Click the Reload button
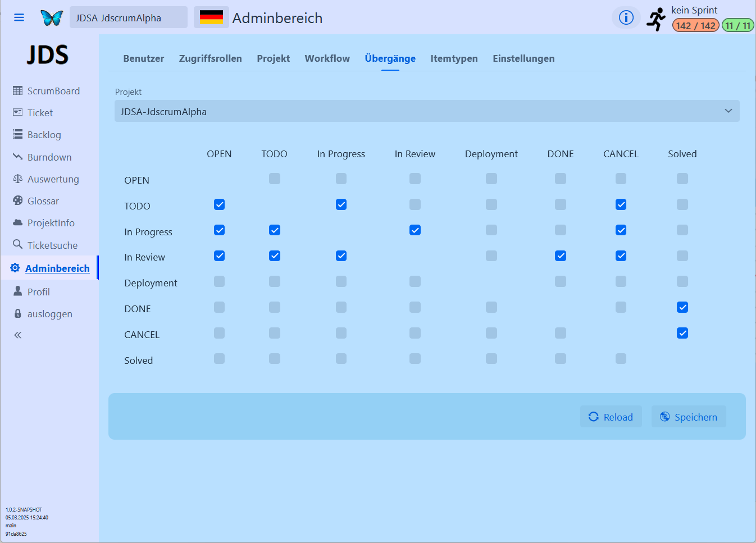 pos(611,417)
